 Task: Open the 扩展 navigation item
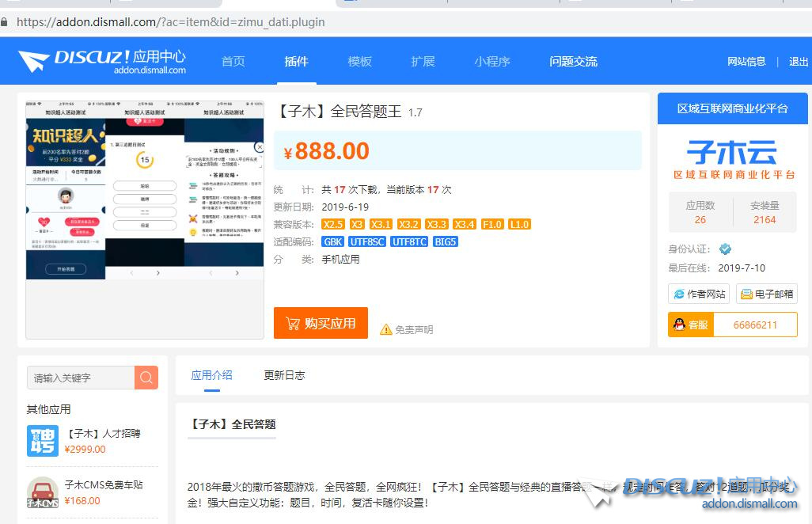423,61
